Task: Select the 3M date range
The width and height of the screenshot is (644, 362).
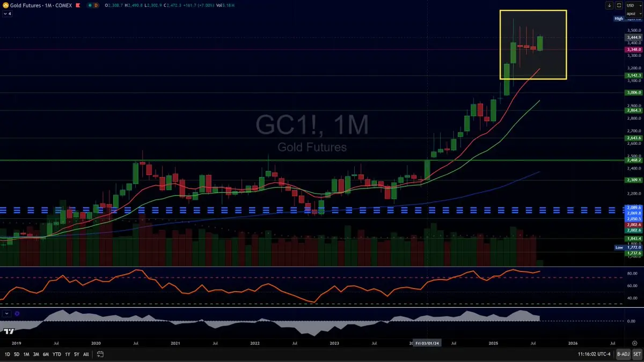Action: point(36,354)
